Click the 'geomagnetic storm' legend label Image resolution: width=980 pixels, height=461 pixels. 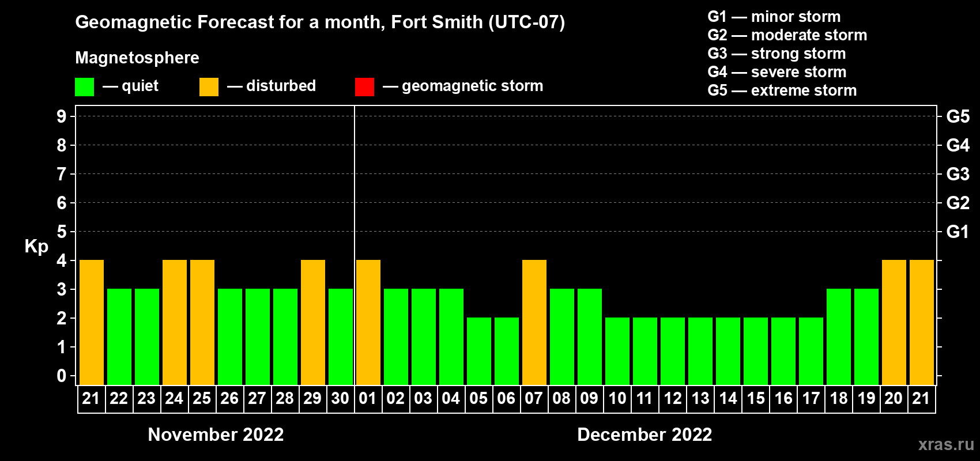473,86
